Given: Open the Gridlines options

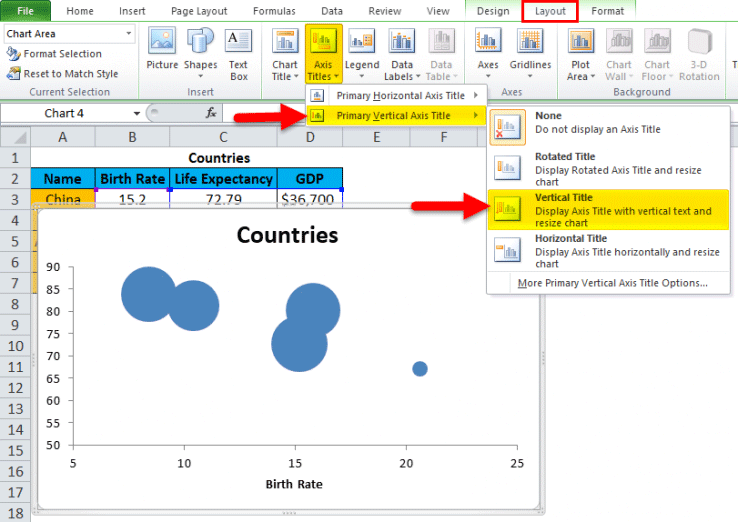Looking at the screenshot, I should point(530,53).
